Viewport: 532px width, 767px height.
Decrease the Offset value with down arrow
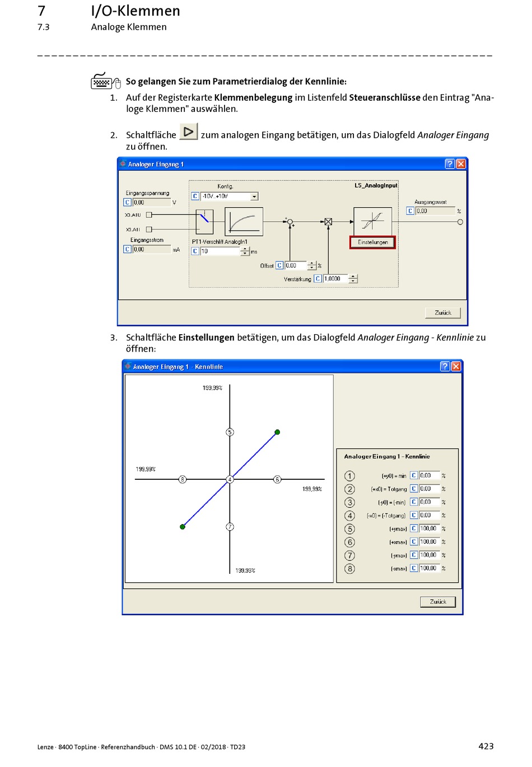point(312,268)
